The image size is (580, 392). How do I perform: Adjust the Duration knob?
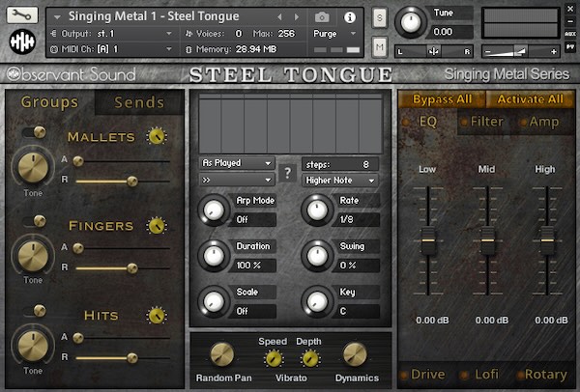click(x=214, y=256)
